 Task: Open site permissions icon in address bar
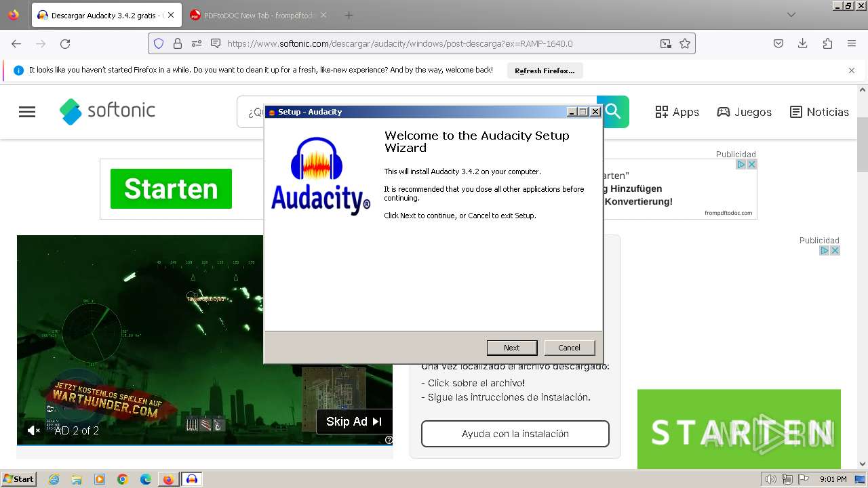point(197,43)
